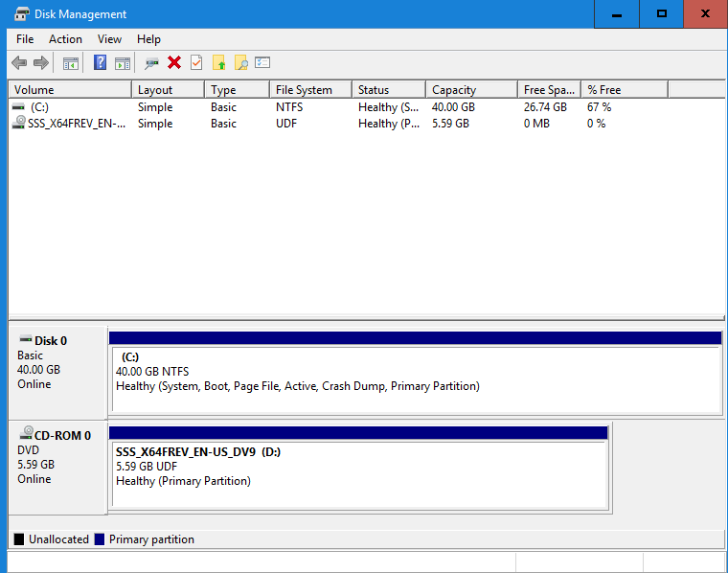The height and width of the screenshot is (573, 728).
Task: Click the Healthy (S... status cell
Action: point(388,107)
